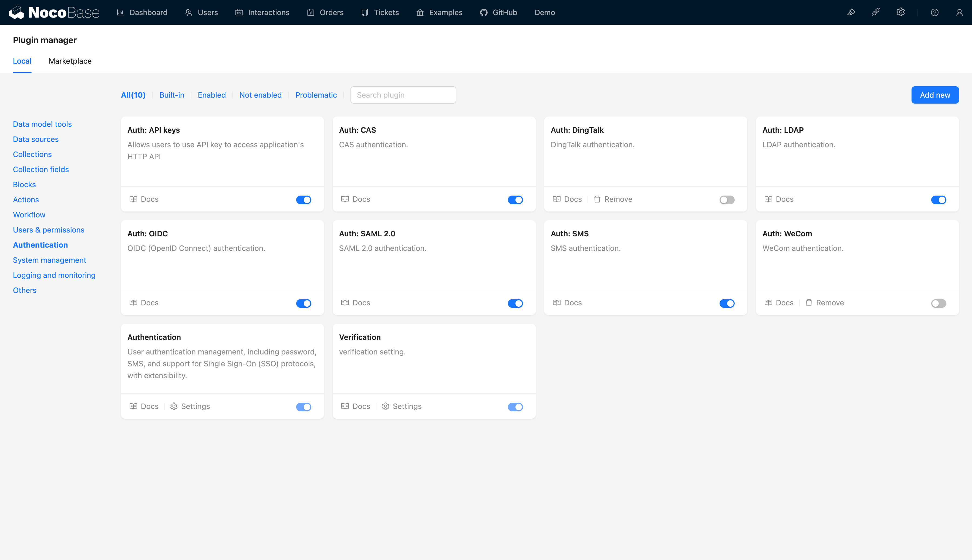The height and width of the screenshot is (560, 972).
Task: Click the Tickets navigation icon
Action: click(364, 12)
